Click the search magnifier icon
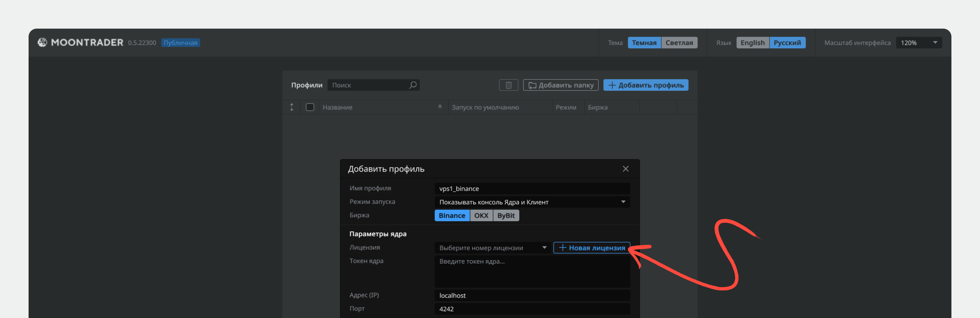The height and width of the screenshot is (318, 980). click(x=413, y=85)
